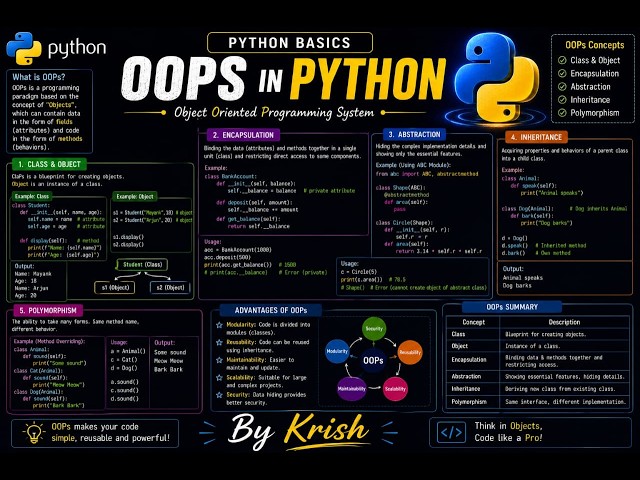Viewport: 640px width, 480px height.
Task: Click the 'By Krish' signature
Action: [298, 432]
